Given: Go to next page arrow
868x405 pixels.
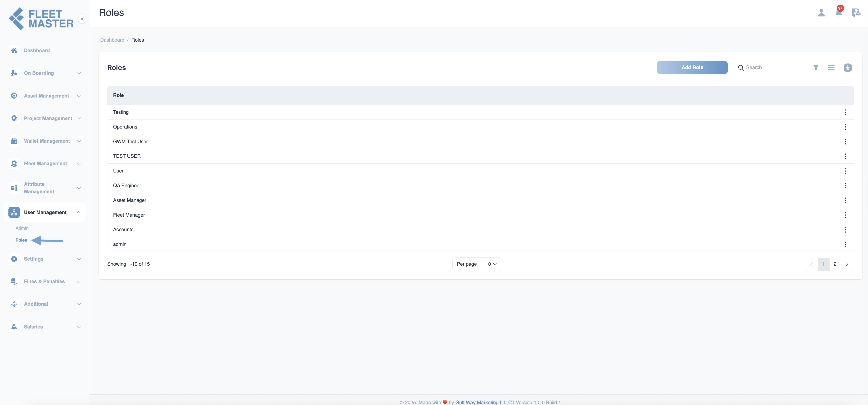Looking at the screenshot, I should pyautogui.click(x=846, y=264).
